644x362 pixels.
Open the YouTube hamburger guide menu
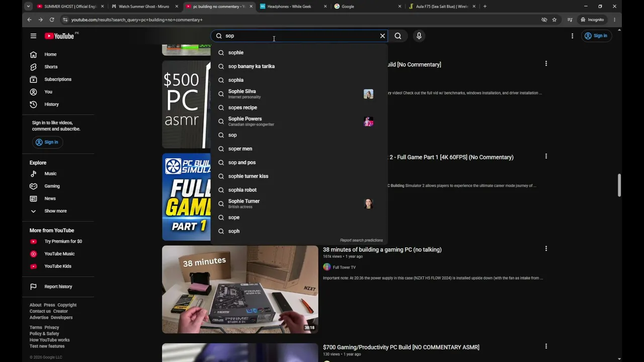33,36
